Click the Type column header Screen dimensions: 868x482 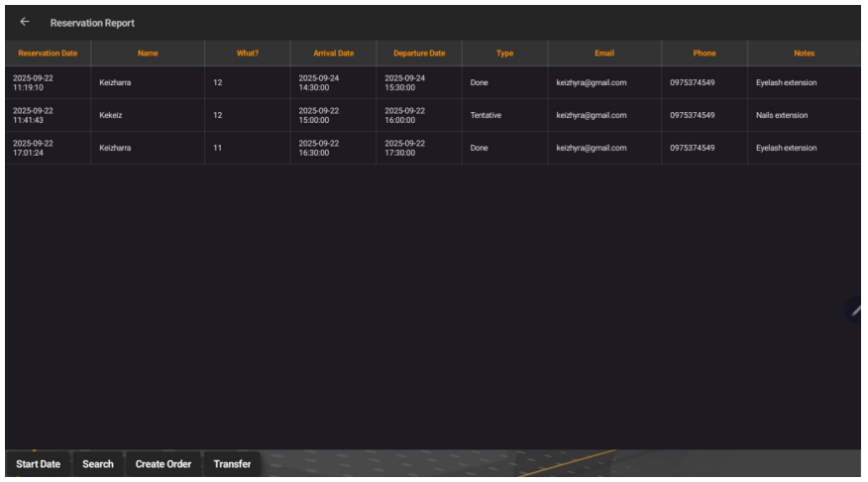504,53
